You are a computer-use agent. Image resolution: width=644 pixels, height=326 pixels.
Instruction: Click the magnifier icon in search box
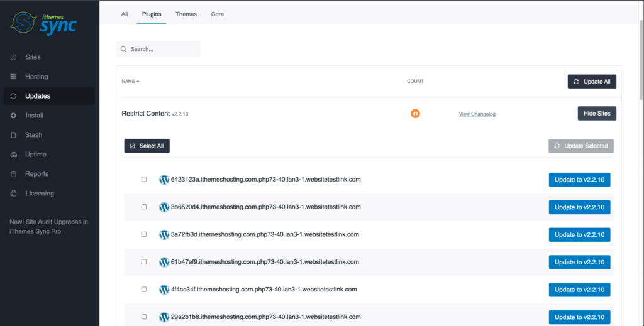(124, 49)
